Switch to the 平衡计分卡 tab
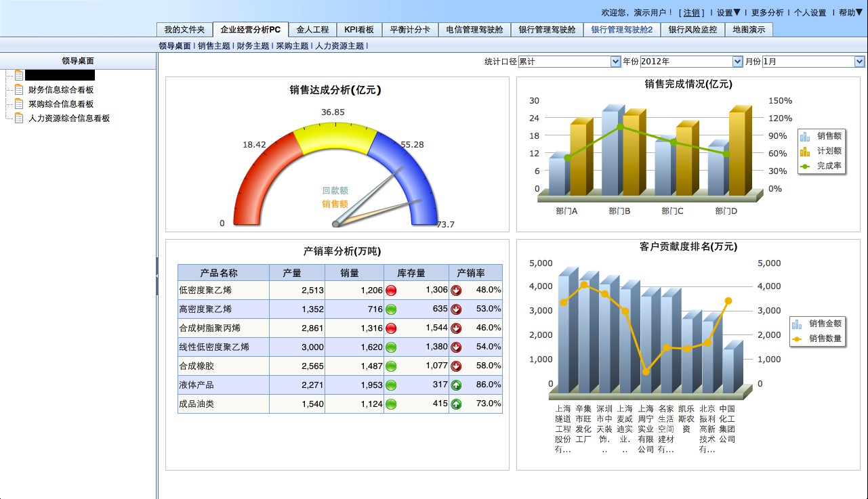 410,30
